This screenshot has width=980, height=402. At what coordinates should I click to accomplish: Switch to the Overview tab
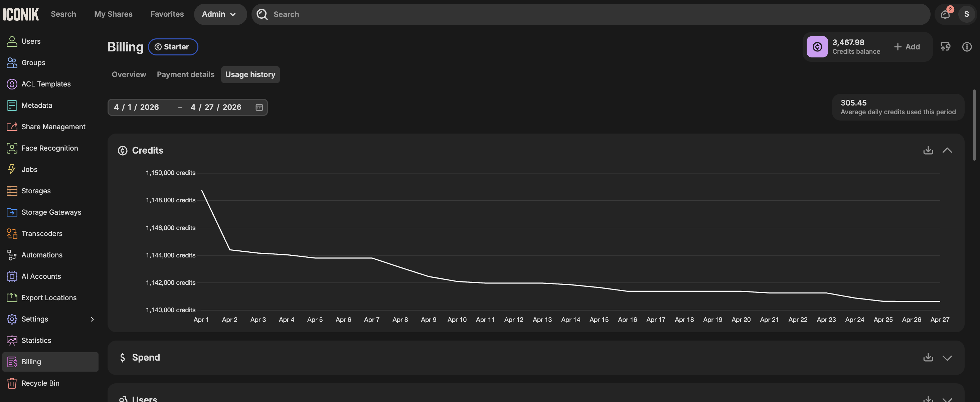click(x=129, y=74)
